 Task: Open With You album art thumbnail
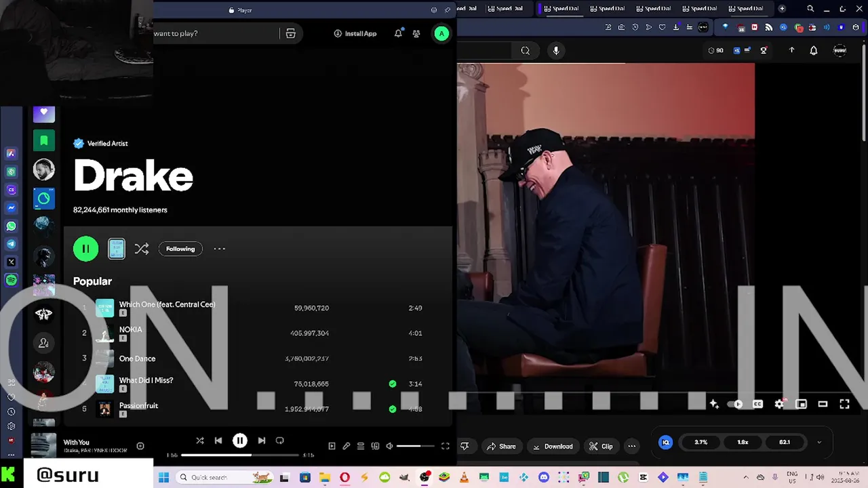tap(43, 446)
